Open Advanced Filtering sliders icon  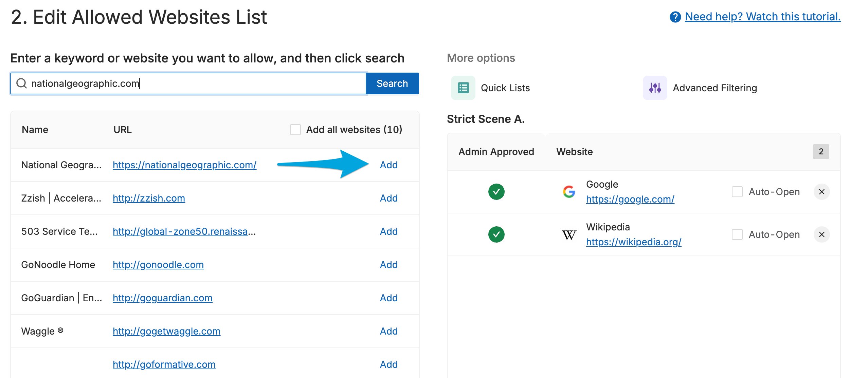pos(655,88)
